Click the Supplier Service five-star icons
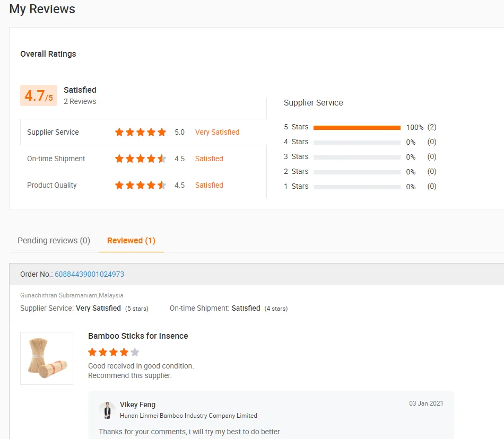 (141, 132)
